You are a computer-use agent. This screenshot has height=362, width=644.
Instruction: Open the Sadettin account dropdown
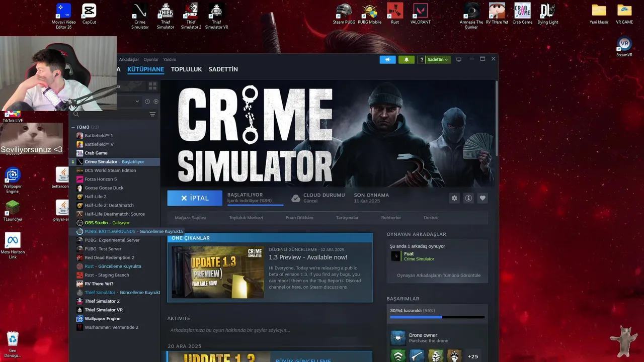pos(437,59)
